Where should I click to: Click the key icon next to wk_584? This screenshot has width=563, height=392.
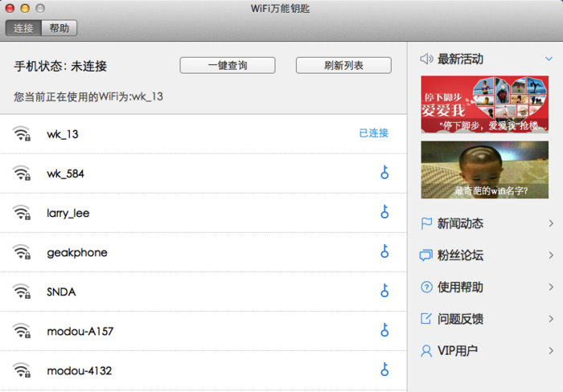(384, 173)
